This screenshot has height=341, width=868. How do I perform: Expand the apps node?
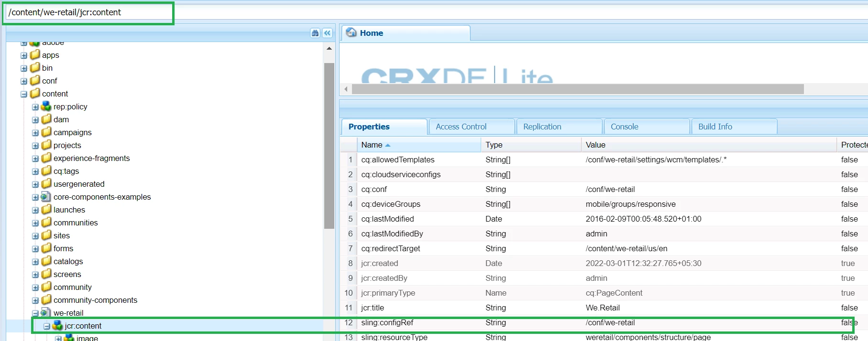coord(24,55)
